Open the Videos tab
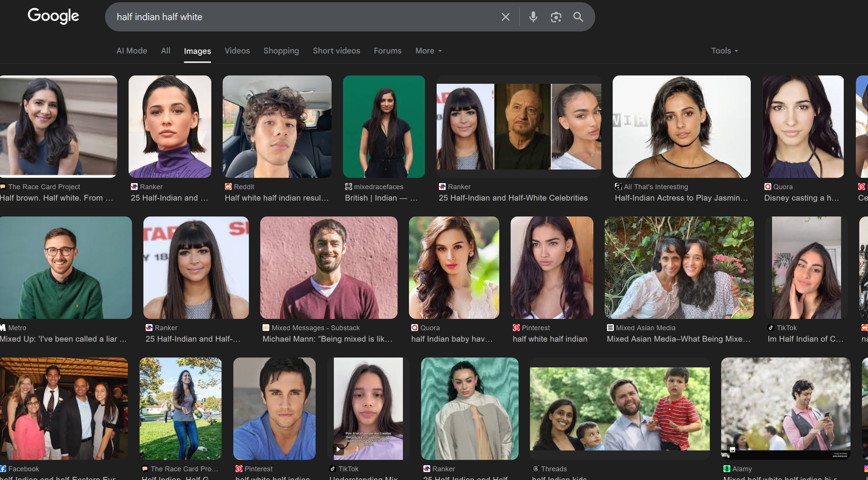 pos(237,51)
